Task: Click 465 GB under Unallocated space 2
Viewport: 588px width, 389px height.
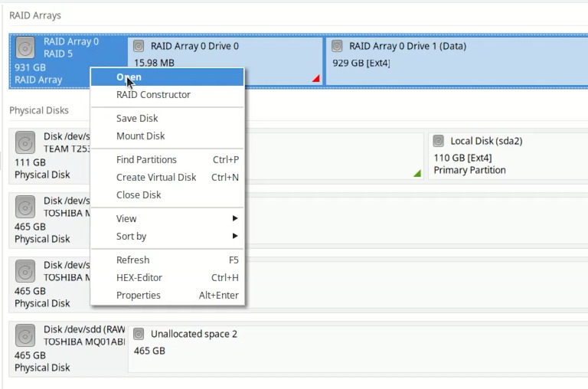Action: 149,351
